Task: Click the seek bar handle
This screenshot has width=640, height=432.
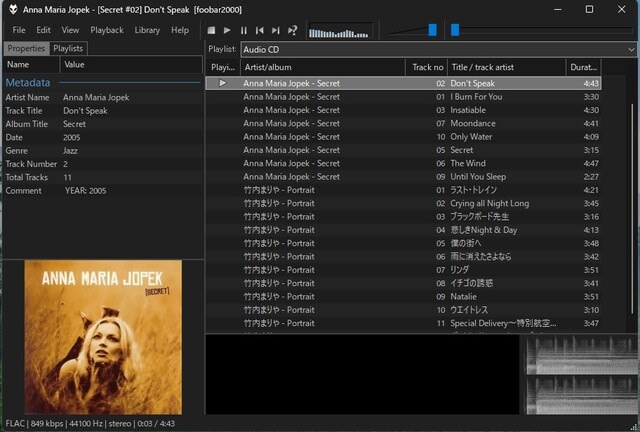Action: [x=455, y=30]
